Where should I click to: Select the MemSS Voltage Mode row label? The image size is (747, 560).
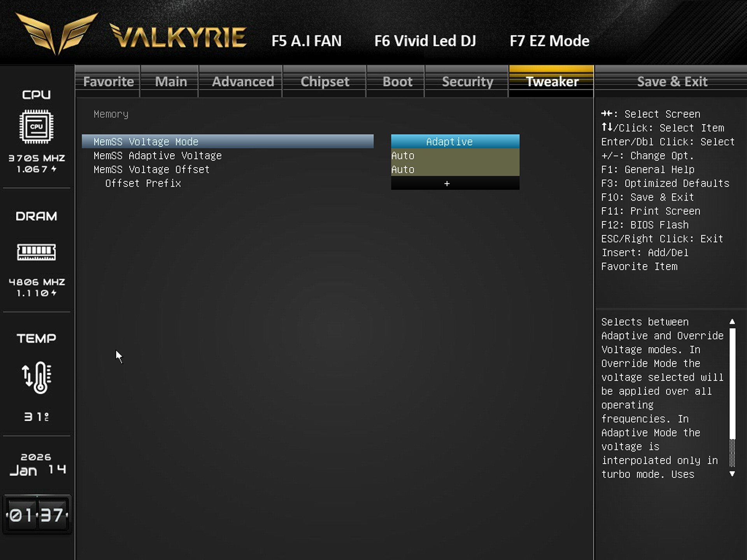146,142
